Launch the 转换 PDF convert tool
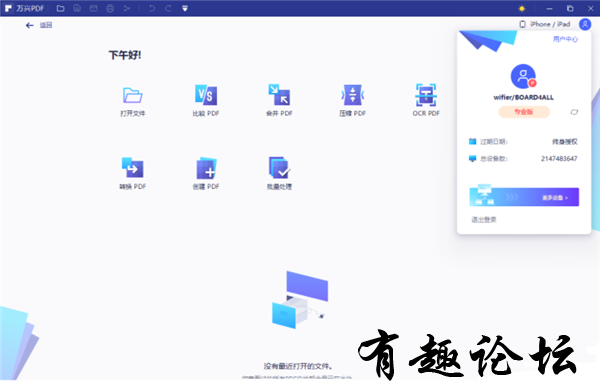The width and height of the screenshot is (600, 389). [132, 174]
